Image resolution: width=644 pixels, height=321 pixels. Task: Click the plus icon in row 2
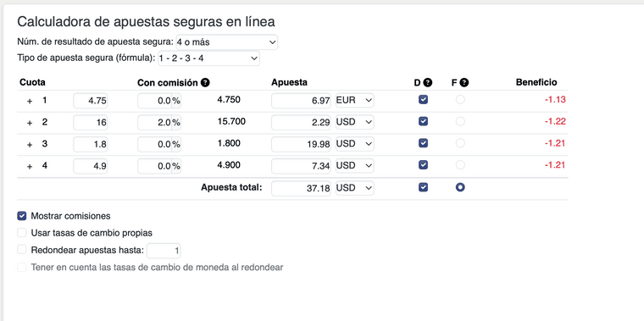(30, 123)
